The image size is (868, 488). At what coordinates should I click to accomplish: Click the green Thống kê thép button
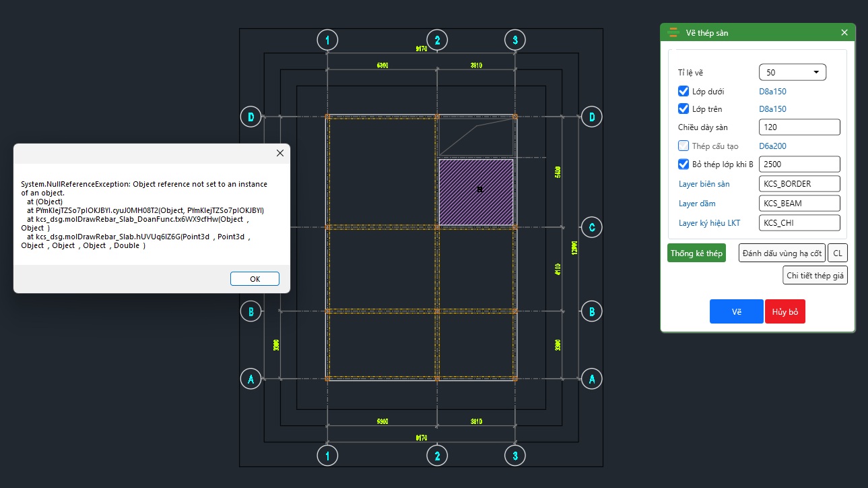click(x=696, y=253)
